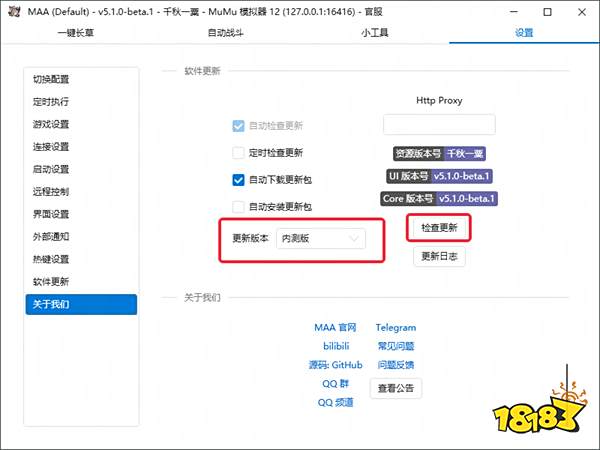The image size is (600, 450).
Task: Click the 查看公告 button
Action: tap(395, 387)
